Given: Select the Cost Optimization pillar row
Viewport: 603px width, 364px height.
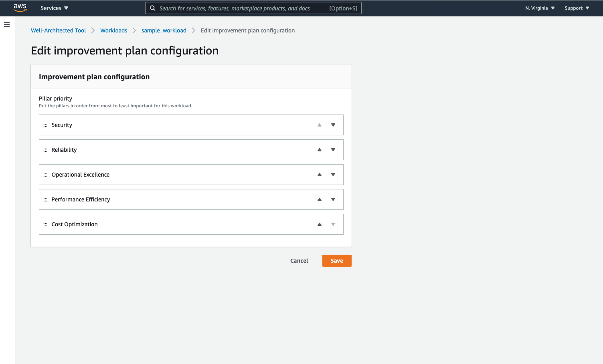Looking at the screenshot, I should pyautogui.click(x=191, y=224).
